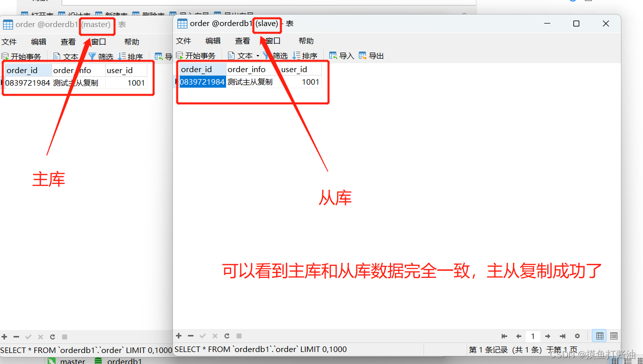This screenshot has height=364, width=643.
Task: Click user_id column header in slave window
Action: click(x=300, y=69)
